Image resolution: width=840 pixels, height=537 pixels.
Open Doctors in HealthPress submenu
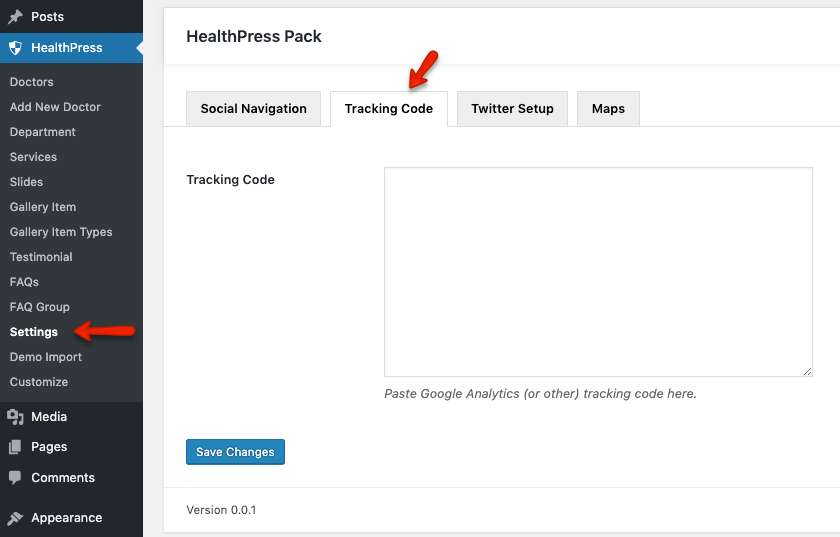31,82
